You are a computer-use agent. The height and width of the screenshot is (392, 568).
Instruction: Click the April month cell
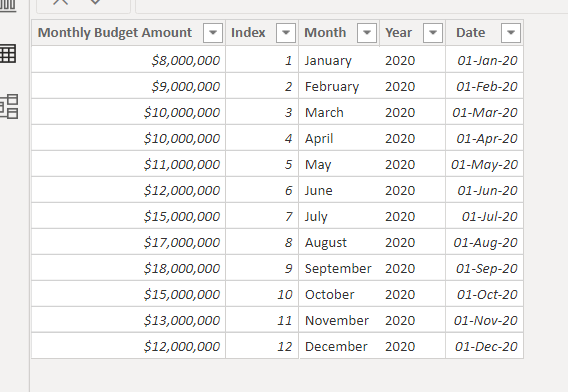point(339,138)
